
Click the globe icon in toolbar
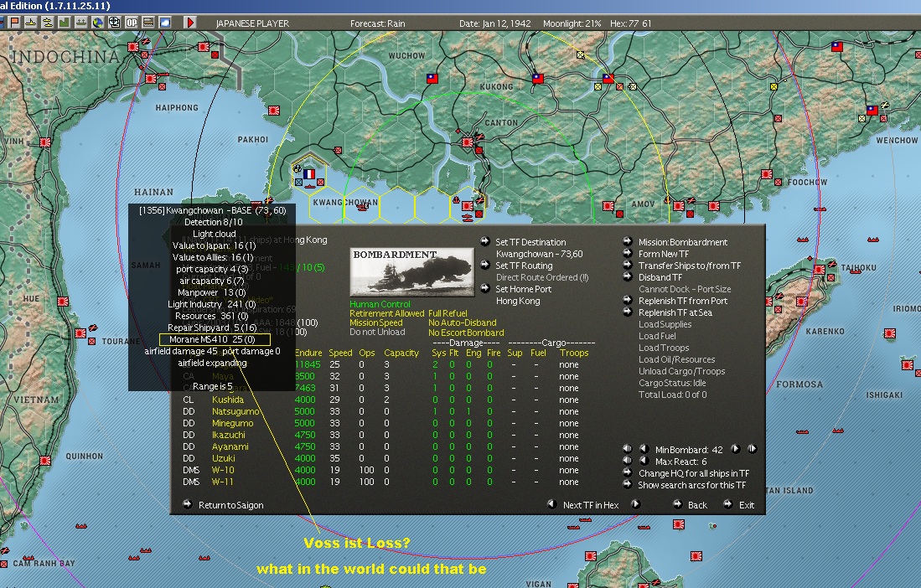click(98, 23)
